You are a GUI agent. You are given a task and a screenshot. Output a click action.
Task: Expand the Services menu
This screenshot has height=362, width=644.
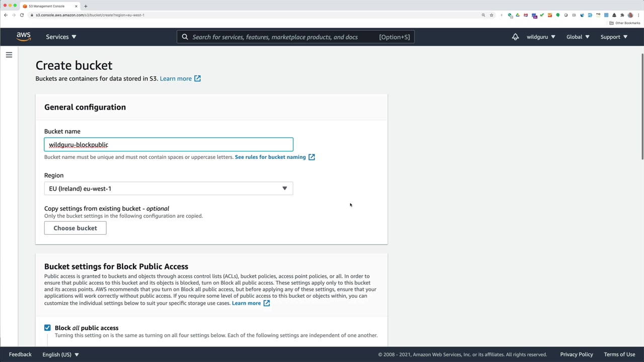click(x=61, y=37)
